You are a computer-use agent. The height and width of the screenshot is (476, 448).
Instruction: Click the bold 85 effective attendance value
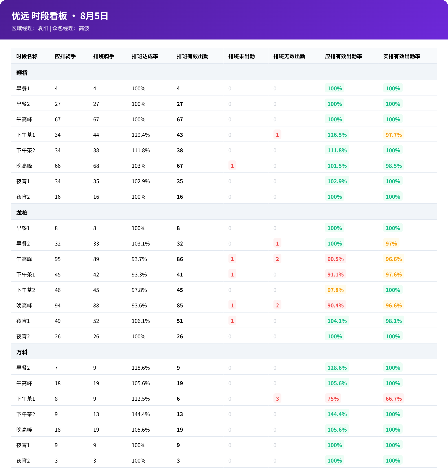[180, 306]
